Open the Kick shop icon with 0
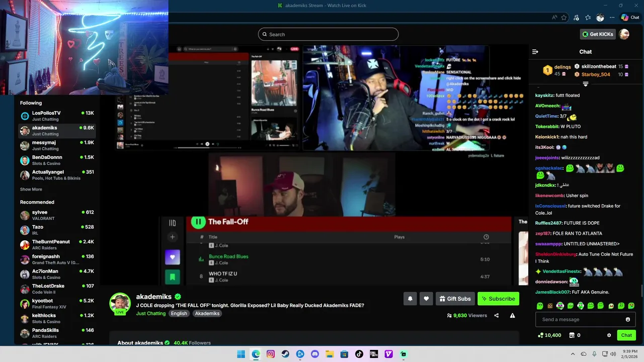Image resolution: width=644 pixels, height=362 pixels. tap(575, 335)
